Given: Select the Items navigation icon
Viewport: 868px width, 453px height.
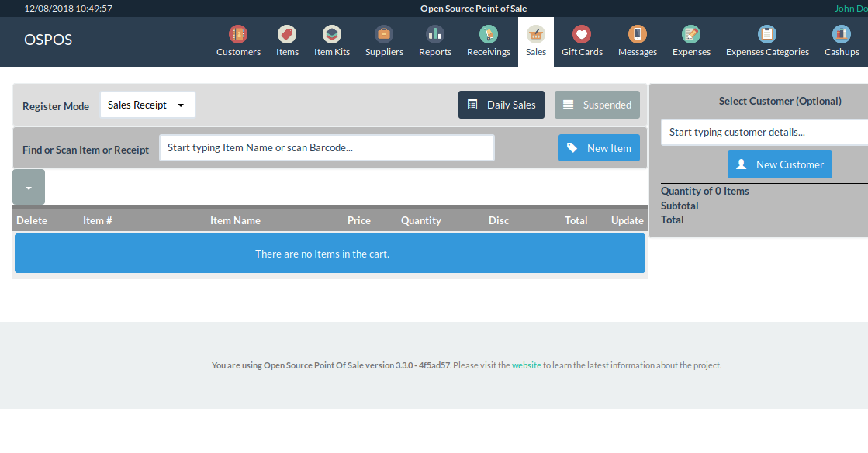Looking at the screenshot, I should click(287, 40).
